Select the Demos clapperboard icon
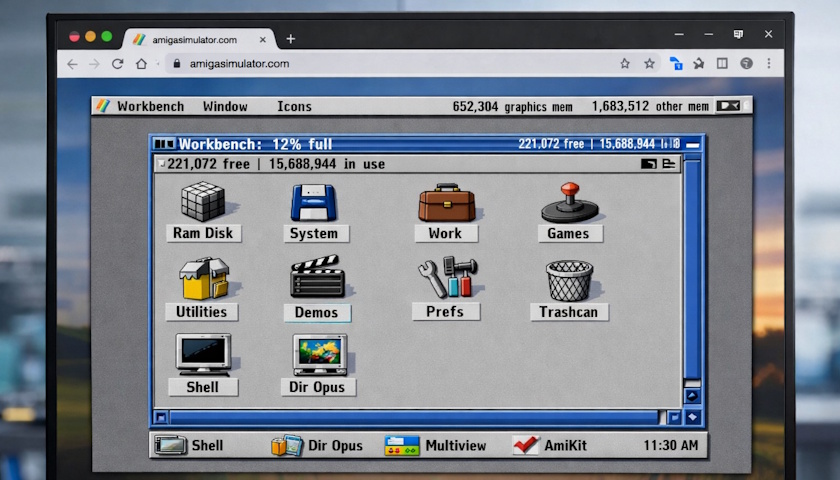This screenshot has width=840, height=480. click(318, 276)
